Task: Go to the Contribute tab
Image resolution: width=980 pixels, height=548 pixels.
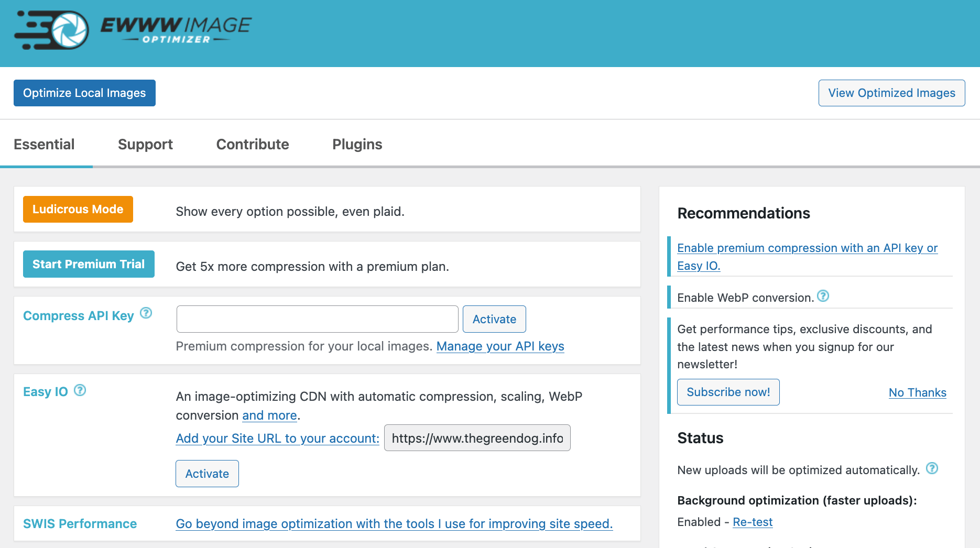Action: [253, 145]
